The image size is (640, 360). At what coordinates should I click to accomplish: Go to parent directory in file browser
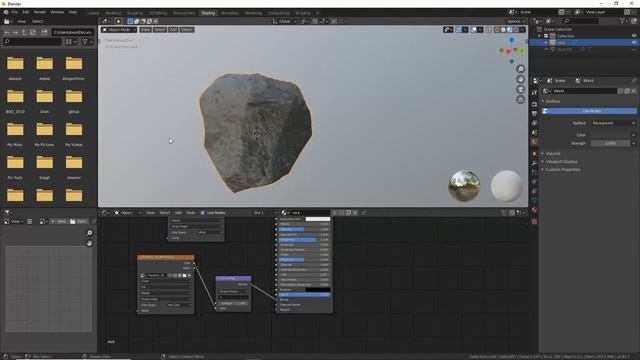click(24, 32)
